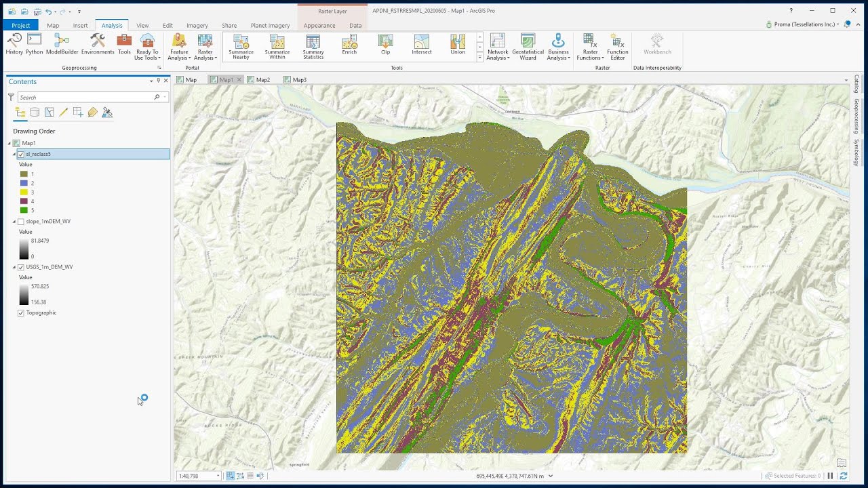The width and height of the screenshot is (868, 488).
Task: Toggle visibility of sl_reclass5 layer
Action: [21, 155]
